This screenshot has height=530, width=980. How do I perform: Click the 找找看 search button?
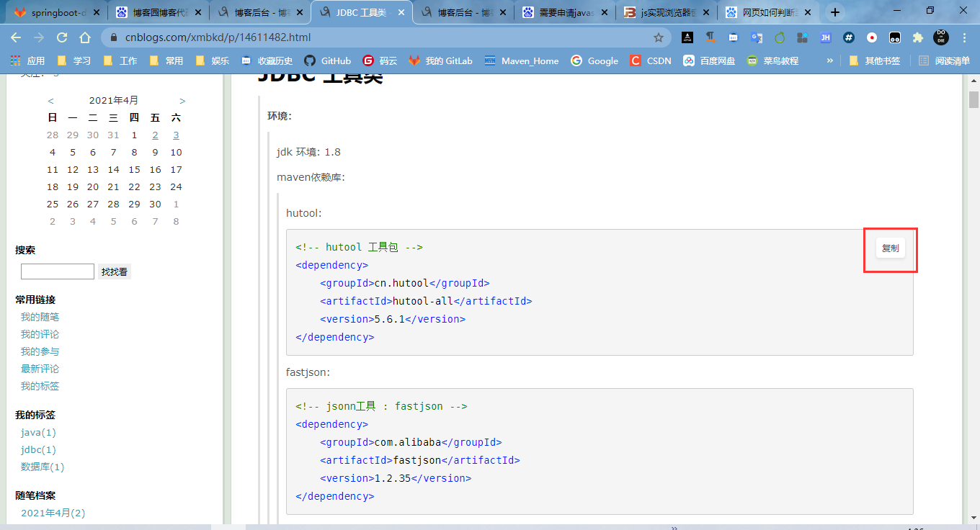(x=115, y=271)
